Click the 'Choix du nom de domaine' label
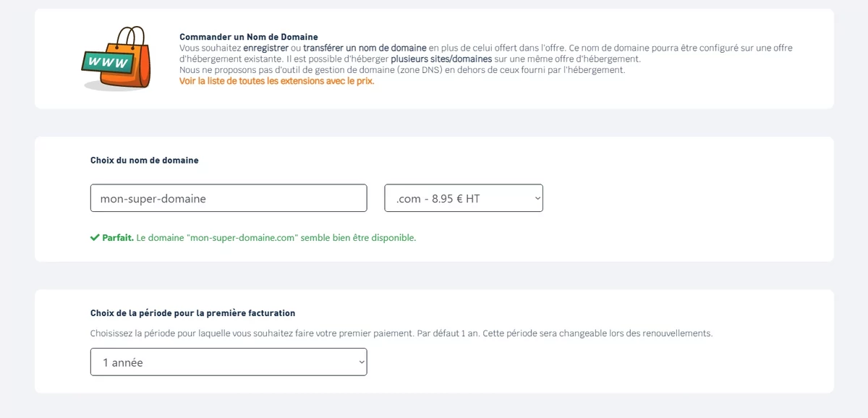Screen dimensions: 868x418 point(145,161)
